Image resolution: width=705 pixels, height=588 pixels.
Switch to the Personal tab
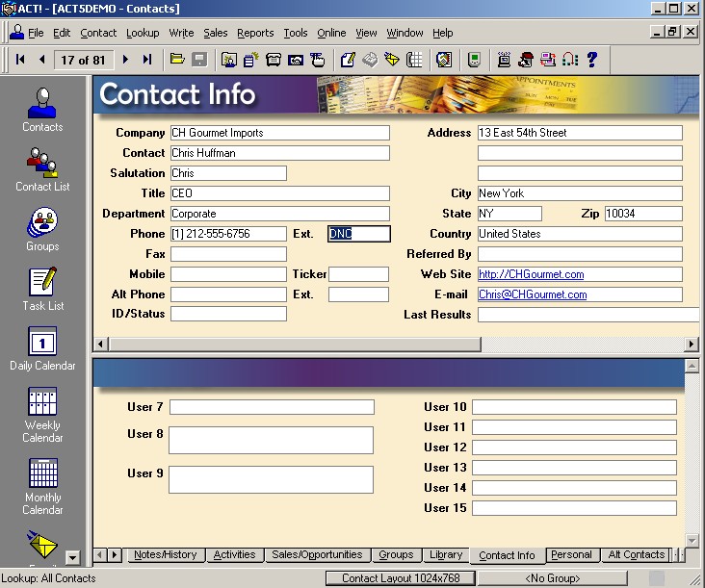pos(571,554)
